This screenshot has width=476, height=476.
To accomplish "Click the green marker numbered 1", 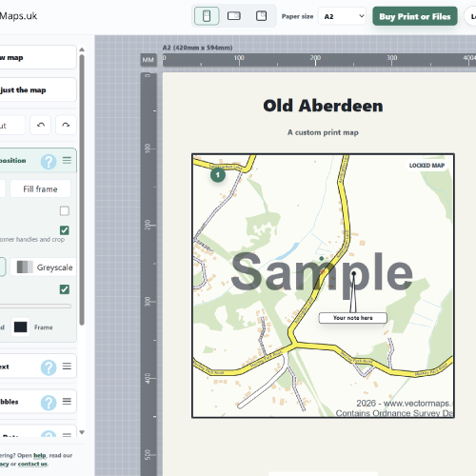I will click(218, 174).
